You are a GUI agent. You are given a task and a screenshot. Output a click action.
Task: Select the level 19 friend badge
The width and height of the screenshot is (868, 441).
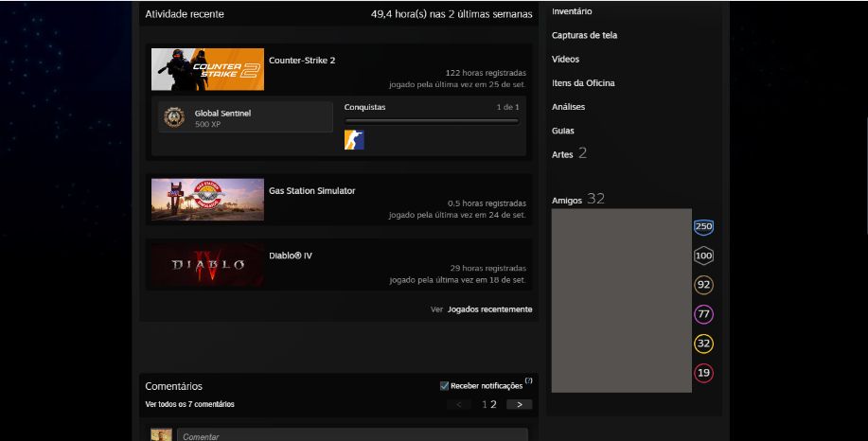click(x=703, y=373)
